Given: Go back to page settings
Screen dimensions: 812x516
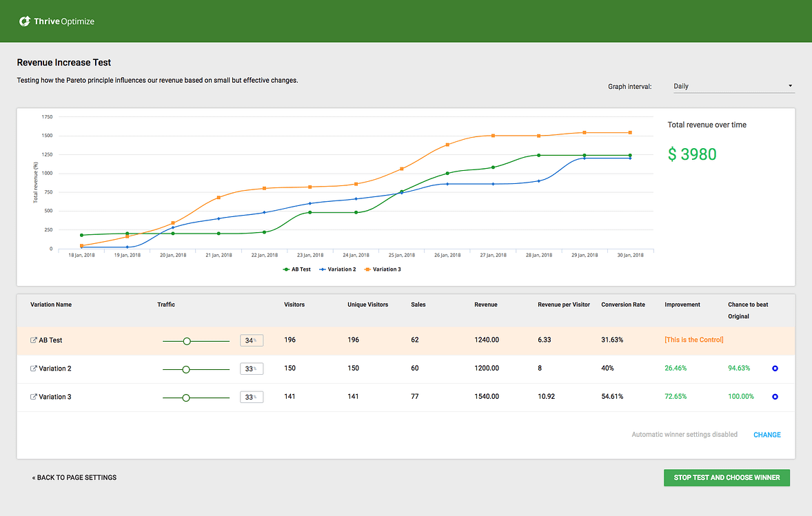Looking at the screenshot, I should click(x=74, y=477).
